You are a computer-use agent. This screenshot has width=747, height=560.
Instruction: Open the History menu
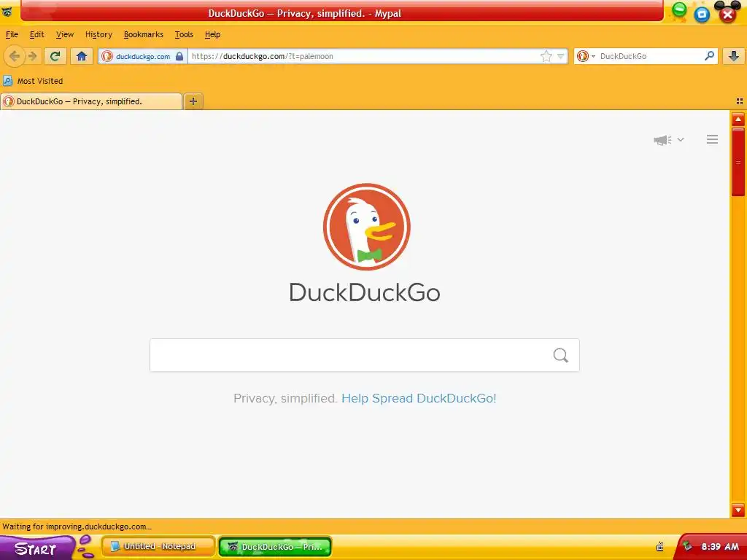pyautogui.click(x=98, y=34)
